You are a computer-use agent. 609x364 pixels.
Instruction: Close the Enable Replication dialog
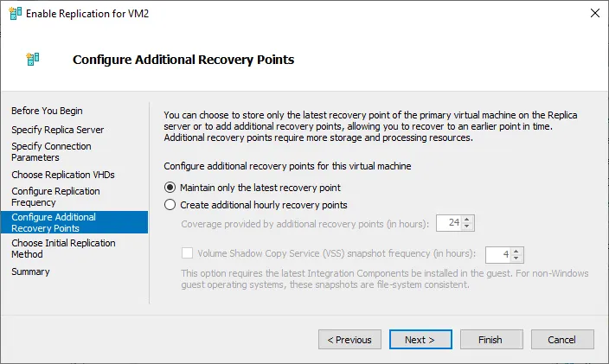pos(594,13)
